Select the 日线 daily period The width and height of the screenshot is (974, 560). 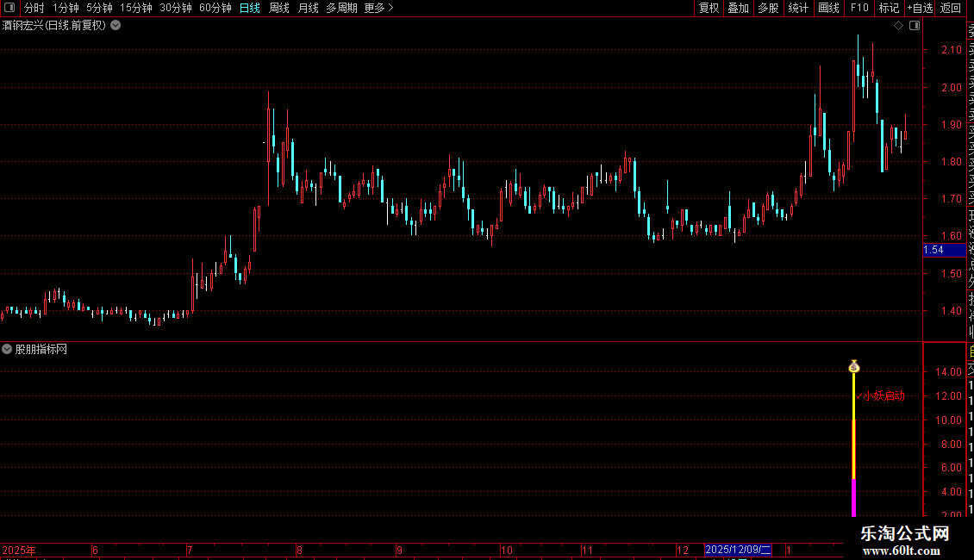point(250,8)
